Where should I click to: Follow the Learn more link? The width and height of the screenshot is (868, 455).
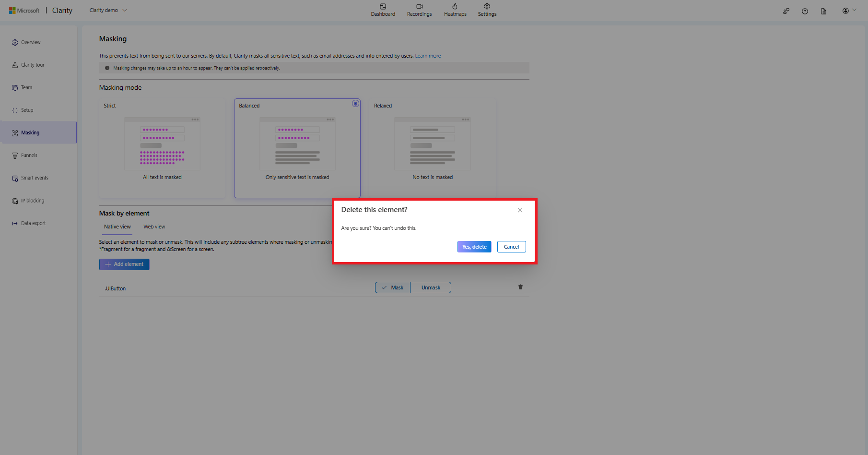(x=428, y=56)
